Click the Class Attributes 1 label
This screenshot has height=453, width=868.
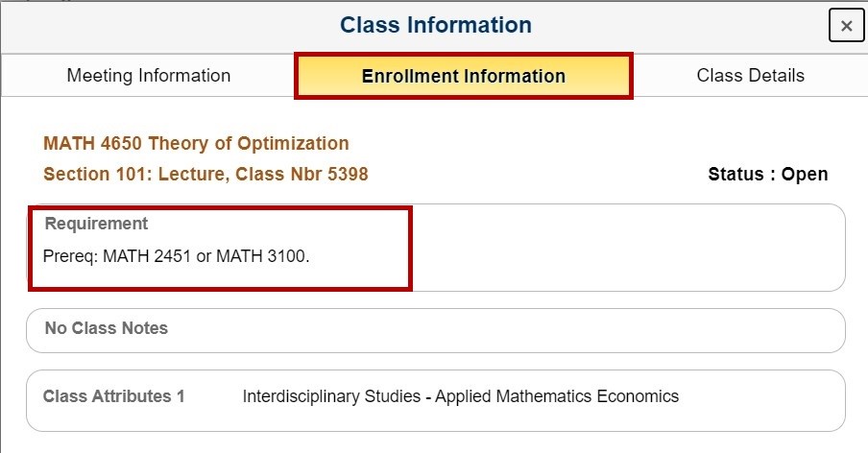[113, 396]
